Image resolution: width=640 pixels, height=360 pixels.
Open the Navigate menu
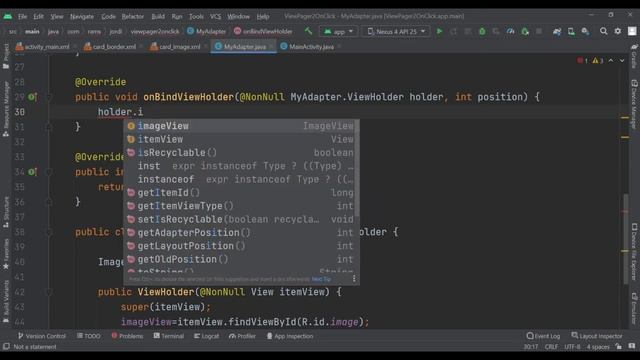pyautogui.click(x=82, y=16)
